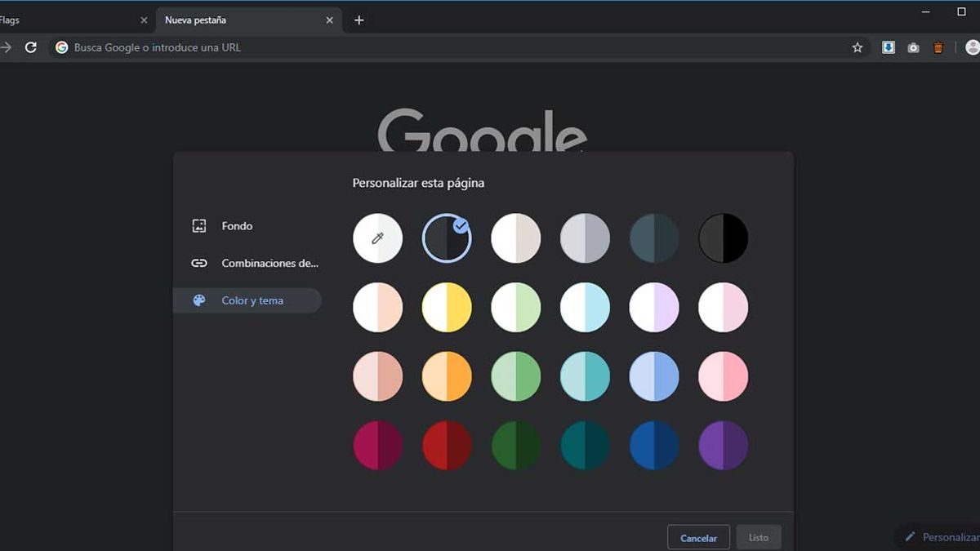The width and height of the screenshot is (980, 551).
Task: Select the checked dark default theme swatch
Action: [x=447, y=238]
